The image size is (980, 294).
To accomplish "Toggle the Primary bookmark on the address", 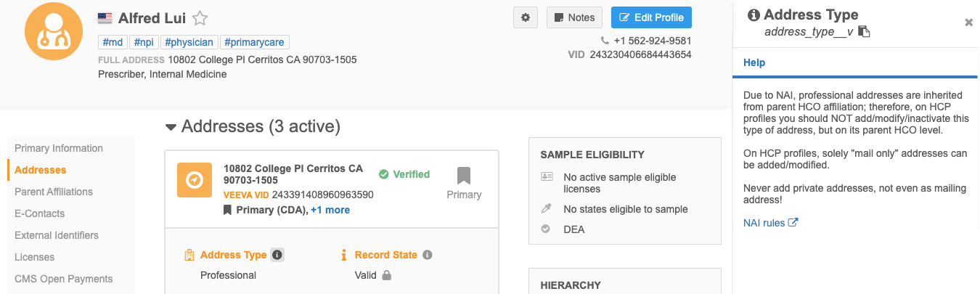I will pos(464,176).
